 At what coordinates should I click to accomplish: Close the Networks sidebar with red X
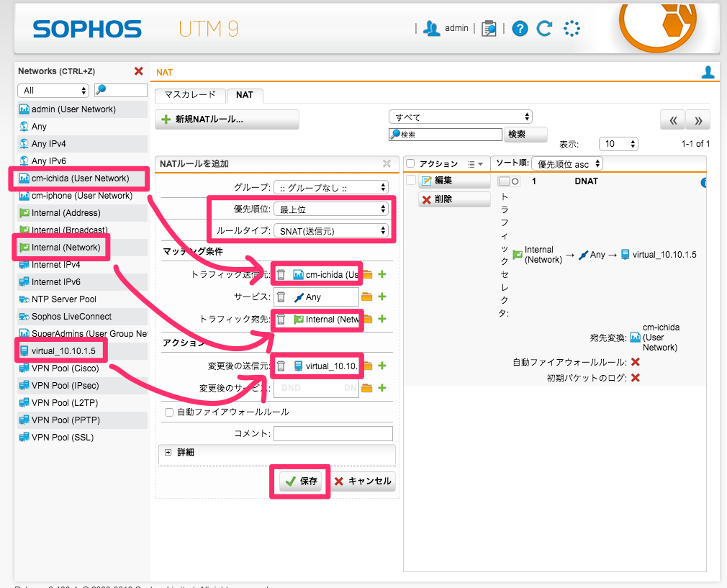coord(138,71)
